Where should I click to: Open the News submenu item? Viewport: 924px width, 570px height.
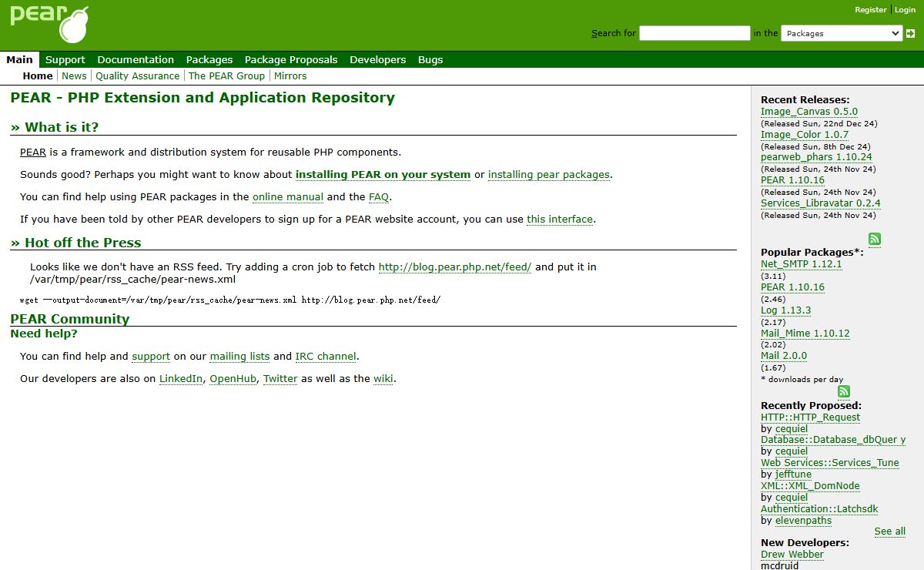tap(74, 75)
